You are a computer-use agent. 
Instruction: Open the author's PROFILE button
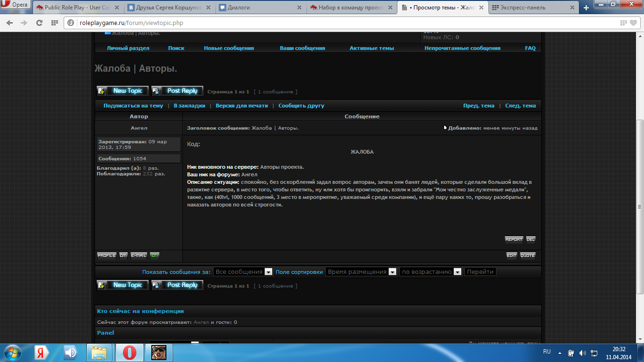pos(107,255)
